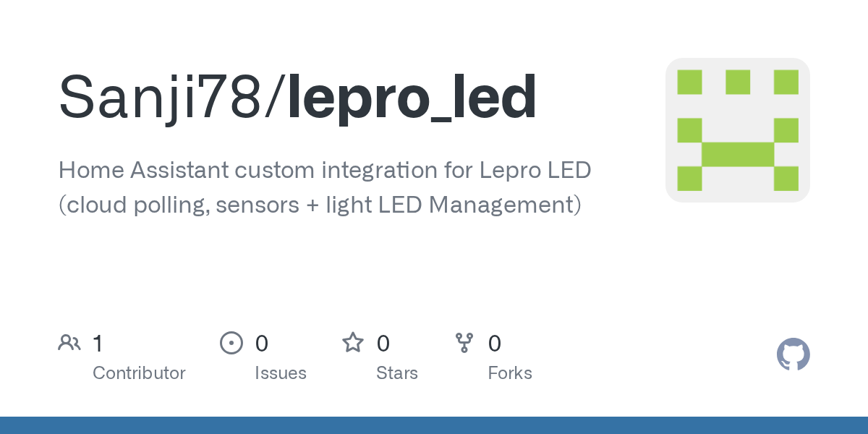This screenshot has width=868, height=434.
Task: Select the Contributor label
Action: click(139, 373)
